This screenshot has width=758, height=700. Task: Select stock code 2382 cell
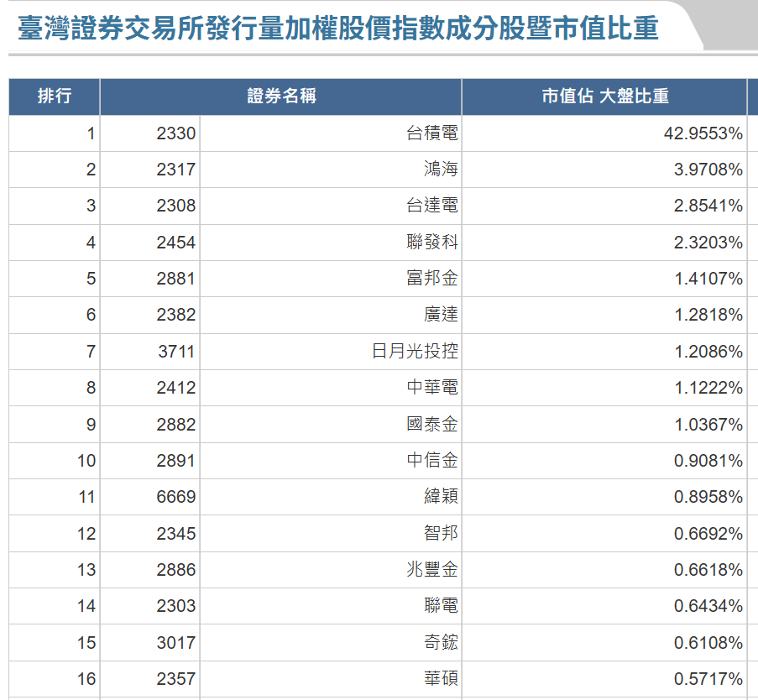pyautogui.click(x=175, y=315)
